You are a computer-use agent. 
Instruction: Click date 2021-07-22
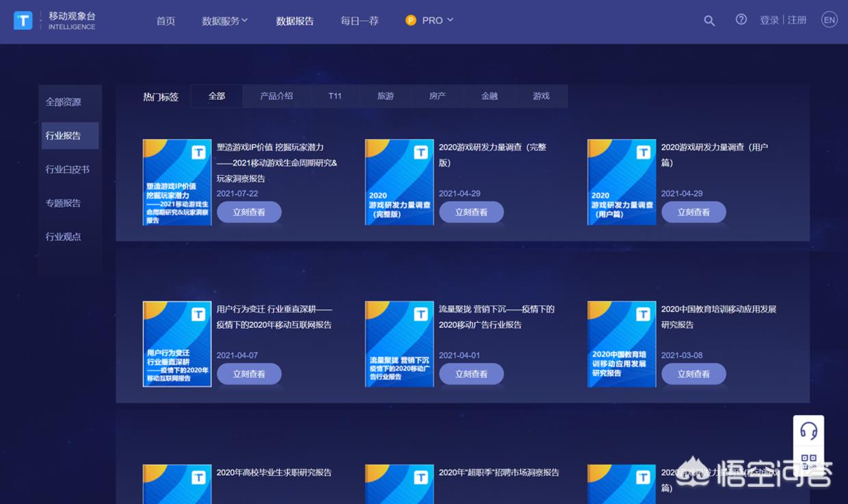pos(237,194)
